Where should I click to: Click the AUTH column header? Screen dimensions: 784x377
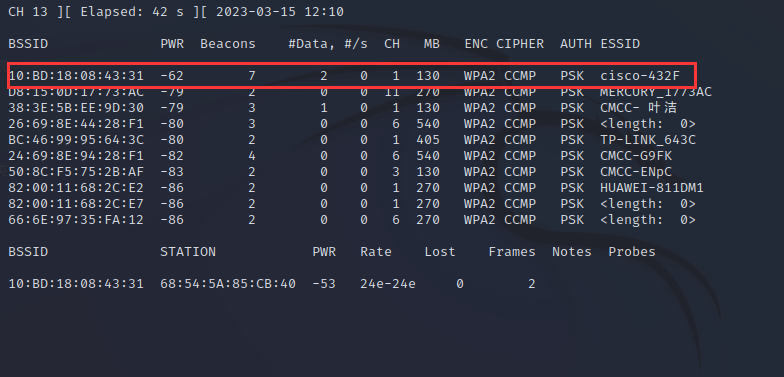click(x=576, y=44)
